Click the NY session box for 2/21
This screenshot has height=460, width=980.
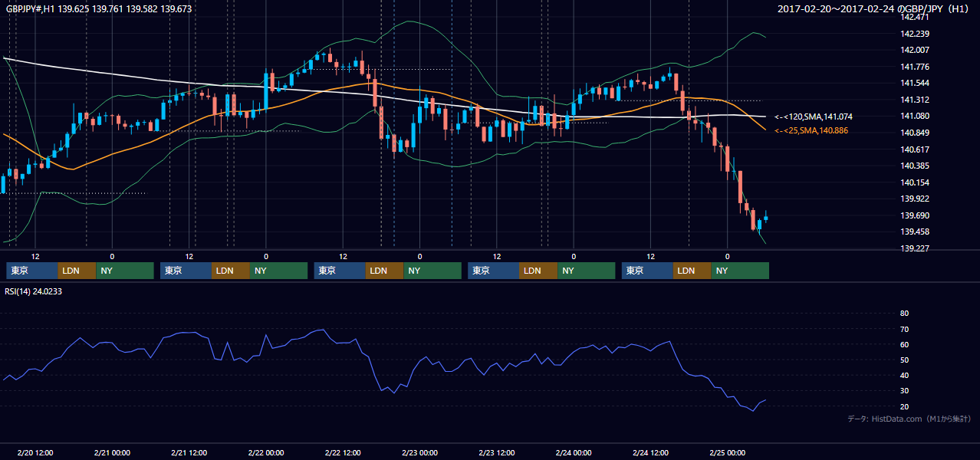278,271
